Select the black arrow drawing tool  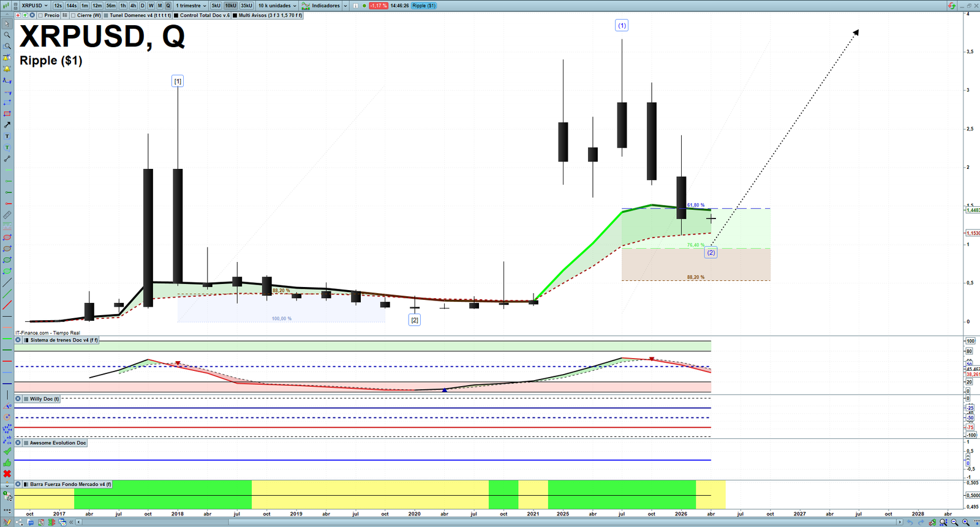point(7,125)
